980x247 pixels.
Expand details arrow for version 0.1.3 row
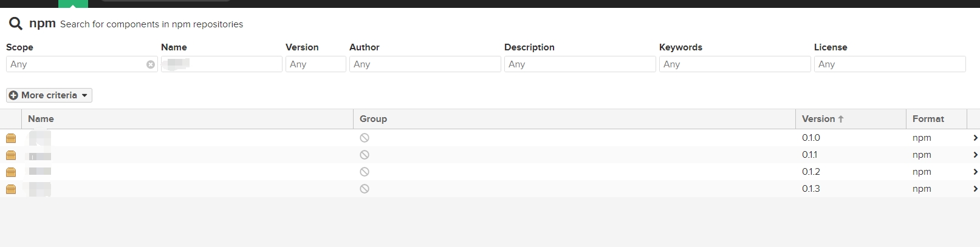975,189
